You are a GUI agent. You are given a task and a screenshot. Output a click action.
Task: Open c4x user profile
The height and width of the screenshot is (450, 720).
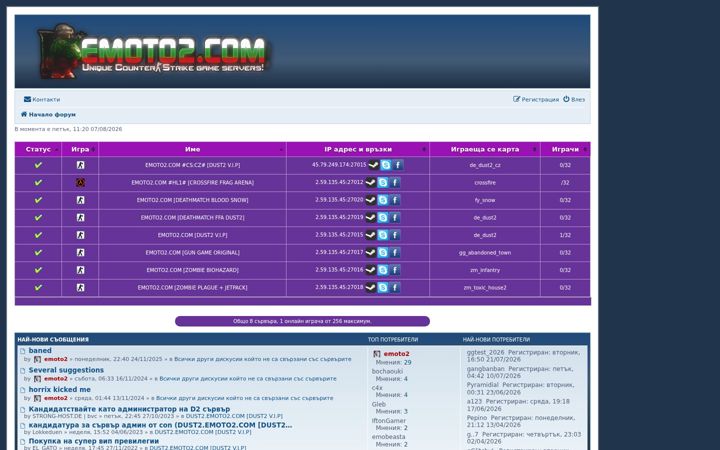pos(377,388)
